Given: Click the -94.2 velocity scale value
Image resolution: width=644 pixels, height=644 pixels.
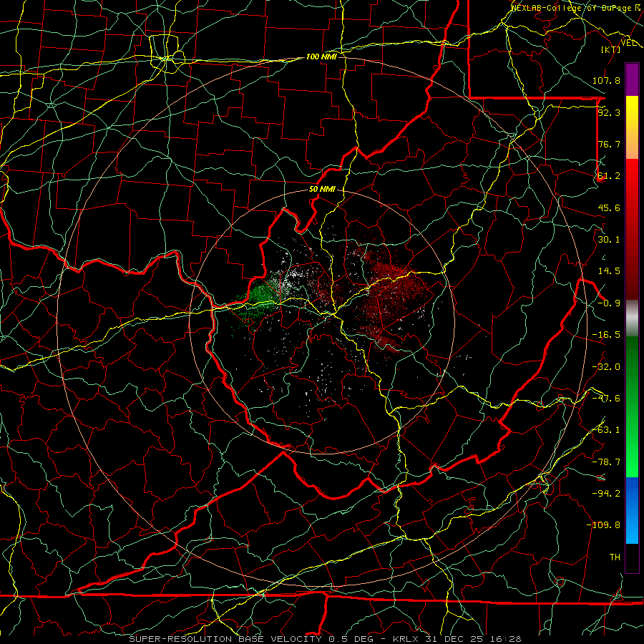Looking at the screenshot, I should tap(606, 494).
